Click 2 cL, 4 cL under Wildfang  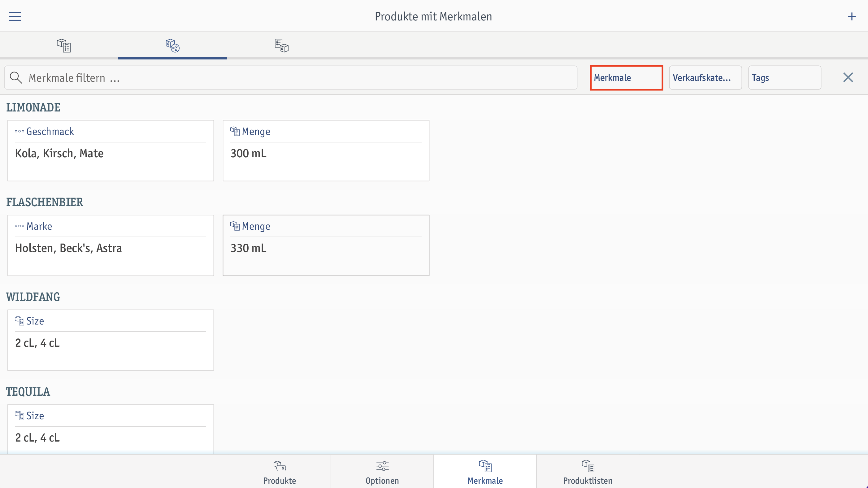coord(37,343)
